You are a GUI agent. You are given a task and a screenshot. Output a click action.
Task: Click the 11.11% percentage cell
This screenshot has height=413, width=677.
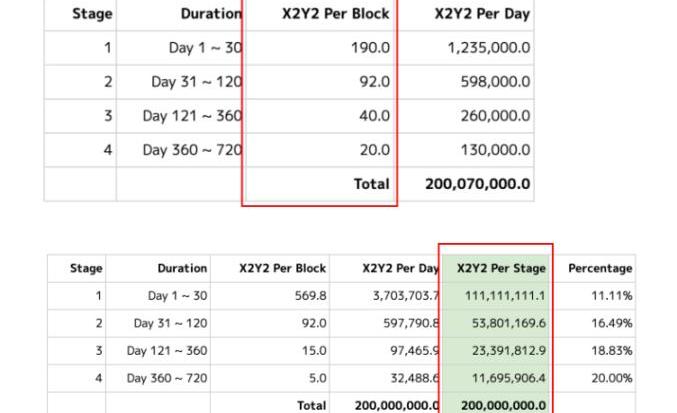click(612, 296)
